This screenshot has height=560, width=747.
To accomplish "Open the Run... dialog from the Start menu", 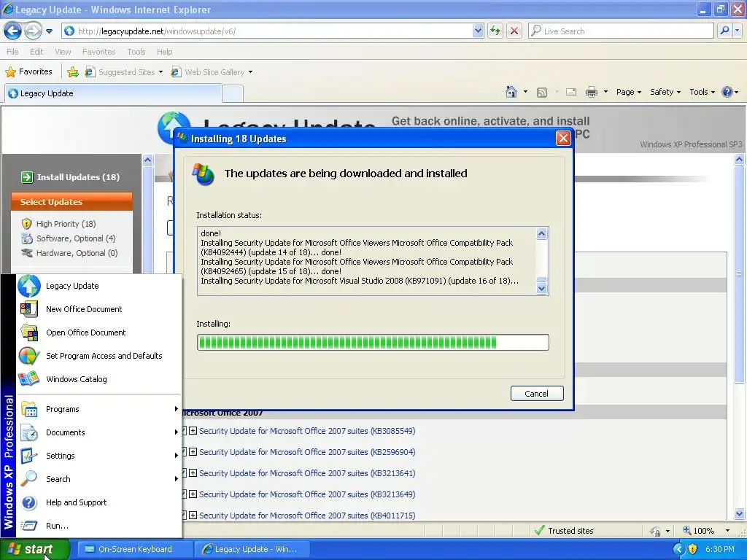I will tap(98, 526).
